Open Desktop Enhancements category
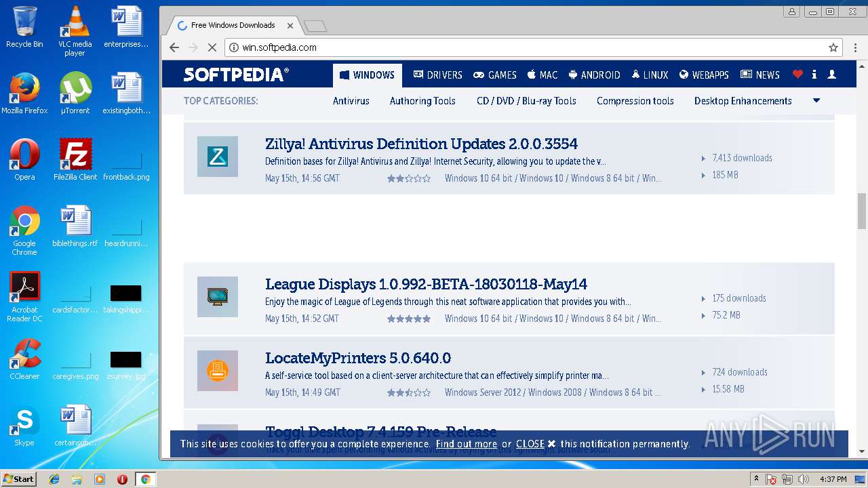Screen dimensions: 868x488 point(743,100)
